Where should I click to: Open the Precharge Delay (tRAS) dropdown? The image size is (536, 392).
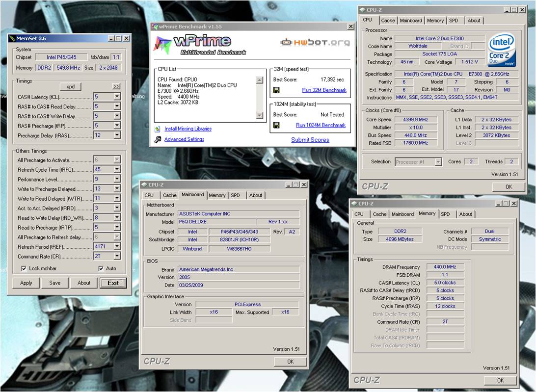[117, 135]
